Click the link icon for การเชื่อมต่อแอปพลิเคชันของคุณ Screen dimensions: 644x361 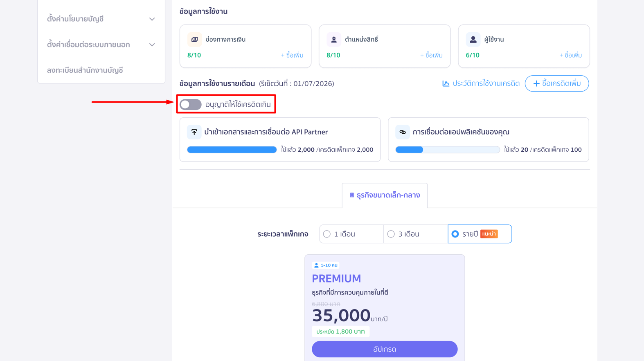(x=403, y=132)
